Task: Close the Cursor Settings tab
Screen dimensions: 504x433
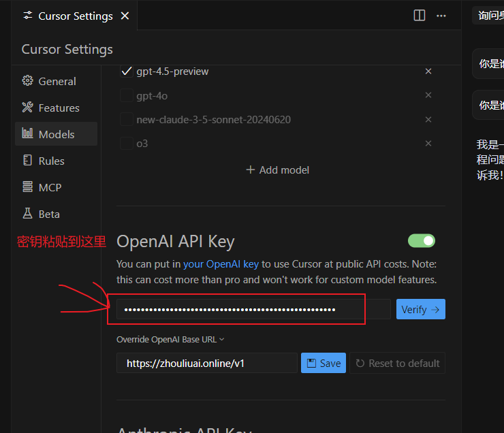Action: [x=125, y=16]
